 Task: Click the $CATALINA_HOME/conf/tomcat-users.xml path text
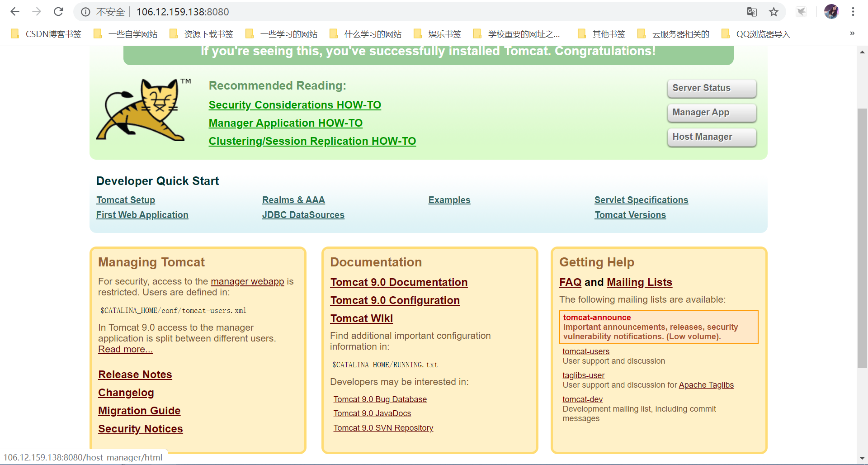[x=173, y=310]
